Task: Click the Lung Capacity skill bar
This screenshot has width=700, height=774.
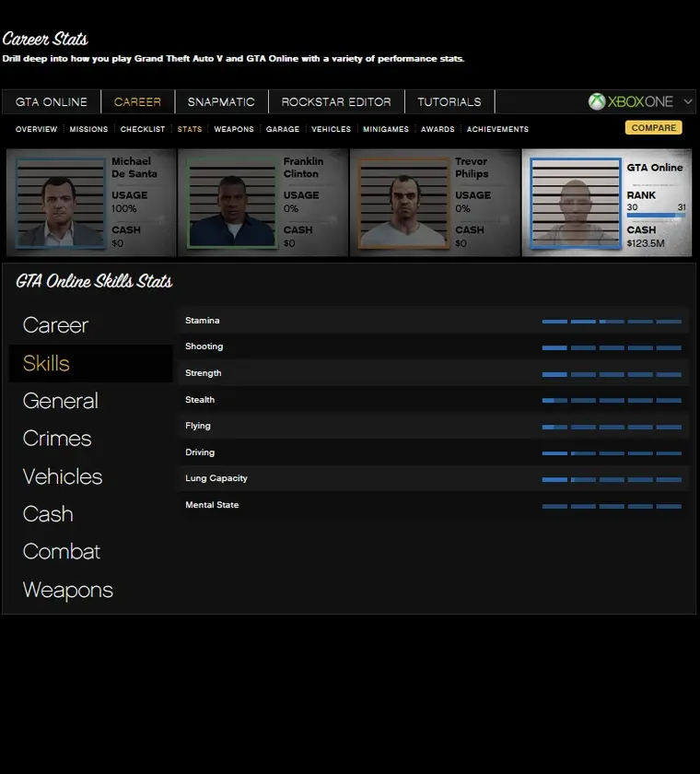Action: tap(612, 480)
